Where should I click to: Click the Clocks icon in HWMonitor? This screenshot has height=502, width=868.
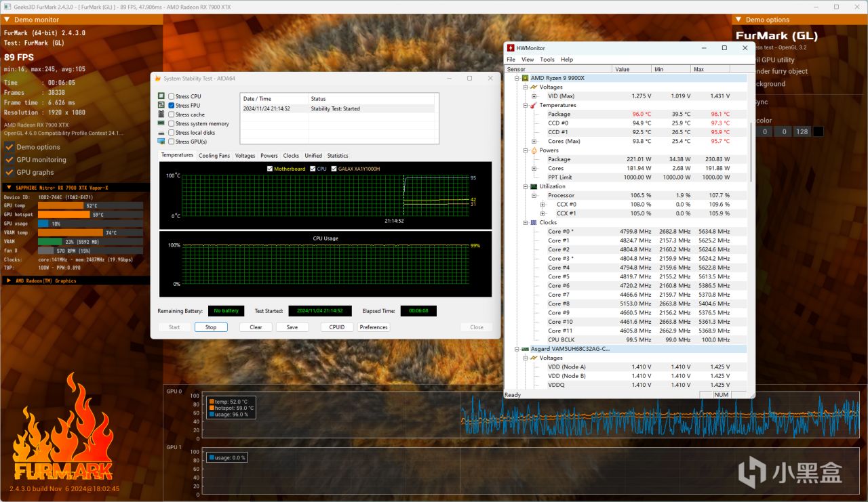[x=534, y=222]
